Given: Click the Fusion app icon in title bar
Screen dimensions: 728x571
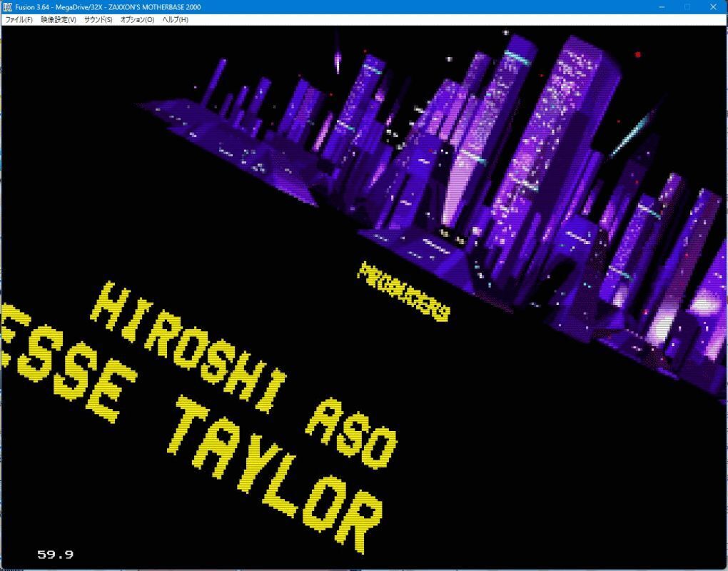Looking at the screenshot, I should pos(7,7).
